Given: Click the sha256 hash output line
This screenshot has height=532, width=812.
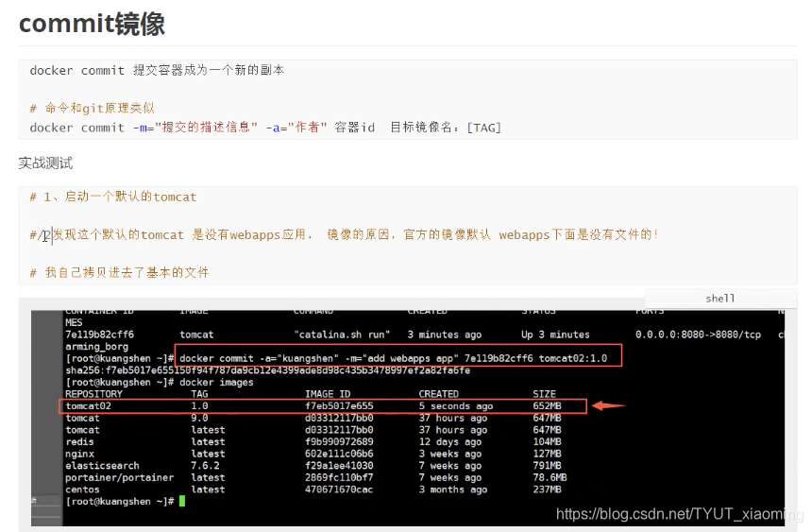Looking at the screenshot, I should [x=268, y=370].
